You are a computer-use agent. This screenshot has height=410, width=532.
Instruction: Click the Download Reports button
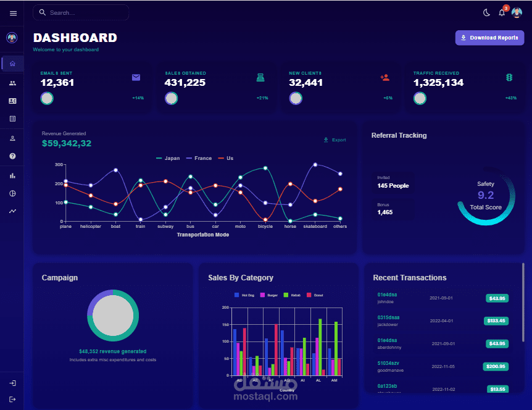pyautogui.click(x=489, y=38)
